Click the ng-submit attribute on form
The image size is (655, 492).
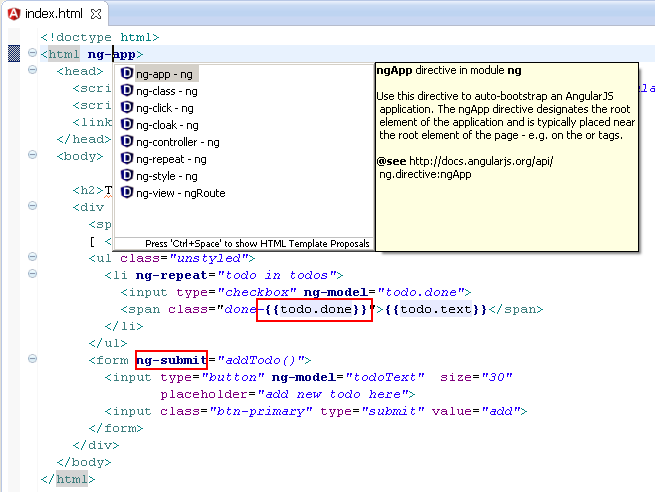pos(171,360)
